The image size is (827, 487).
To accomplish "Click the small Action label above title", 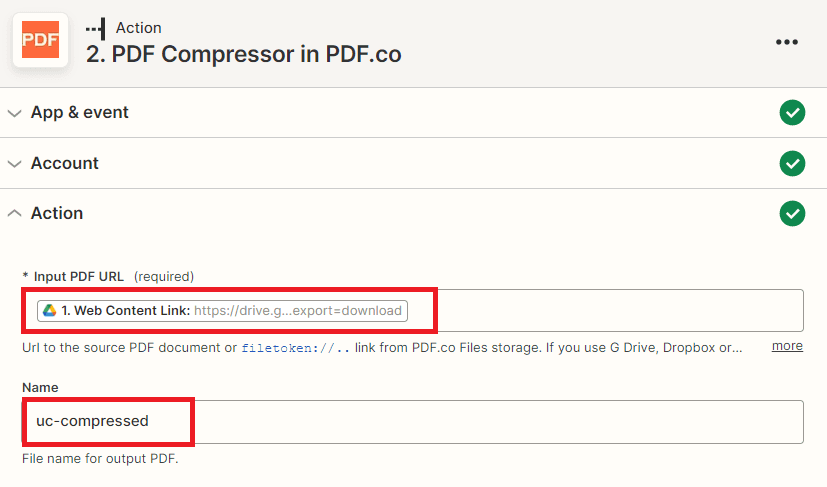I will click(138, 28).
